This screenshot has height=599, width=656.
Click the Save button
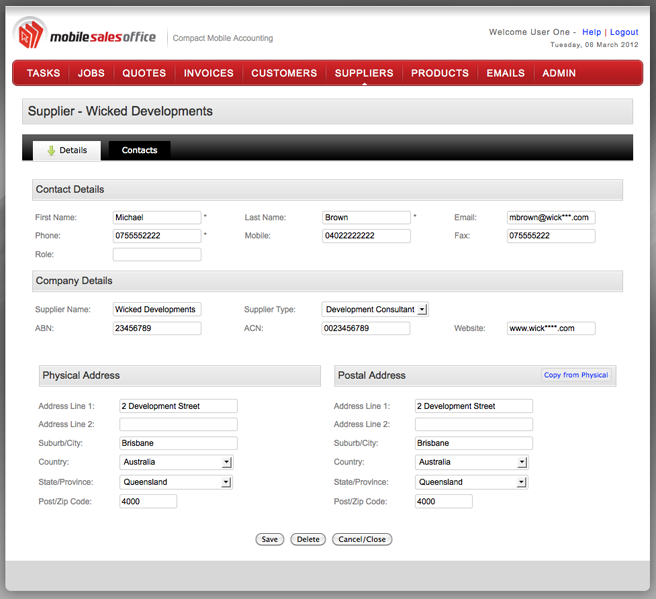[x=269, y=539]
